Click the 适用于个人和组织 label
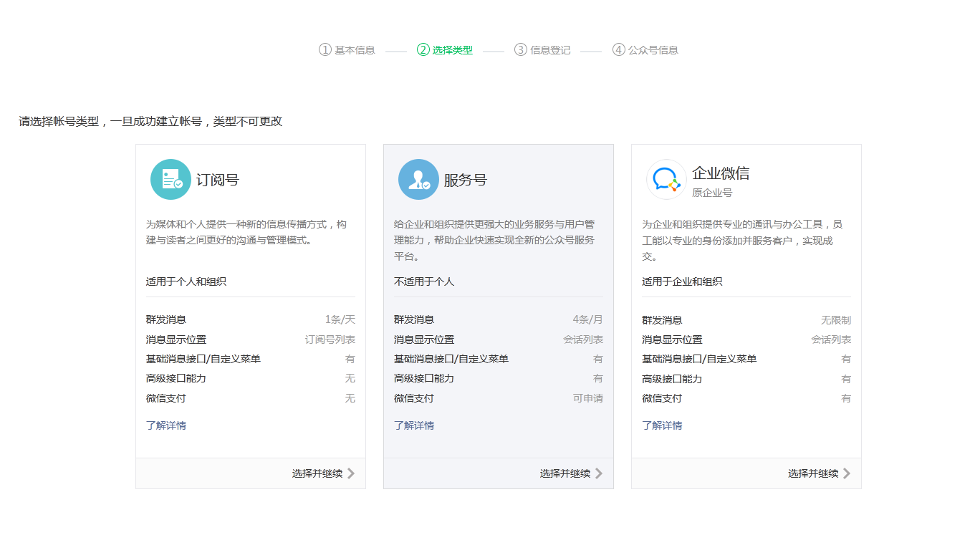 coord(186,281)
